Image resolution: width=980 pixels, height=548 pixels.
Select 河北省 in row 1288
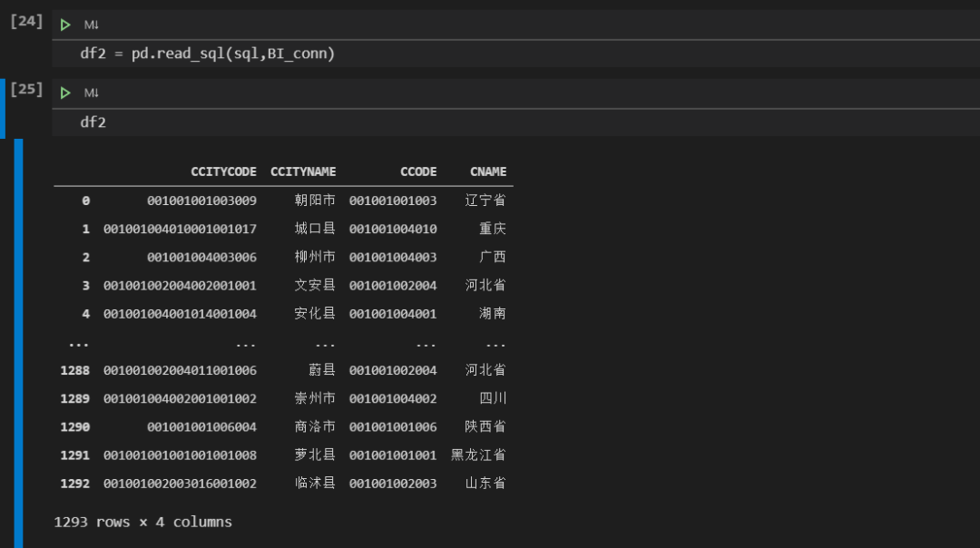485,370
